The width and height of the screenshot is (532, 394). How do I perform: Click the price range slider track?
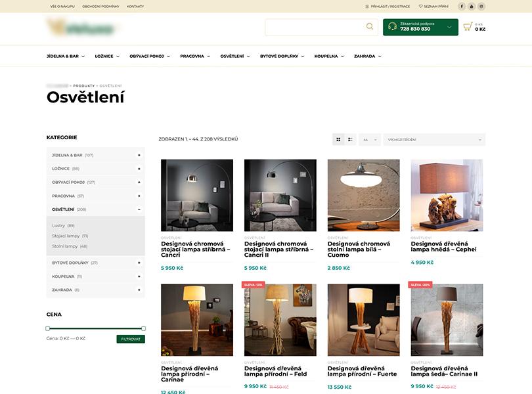(95, 328)
